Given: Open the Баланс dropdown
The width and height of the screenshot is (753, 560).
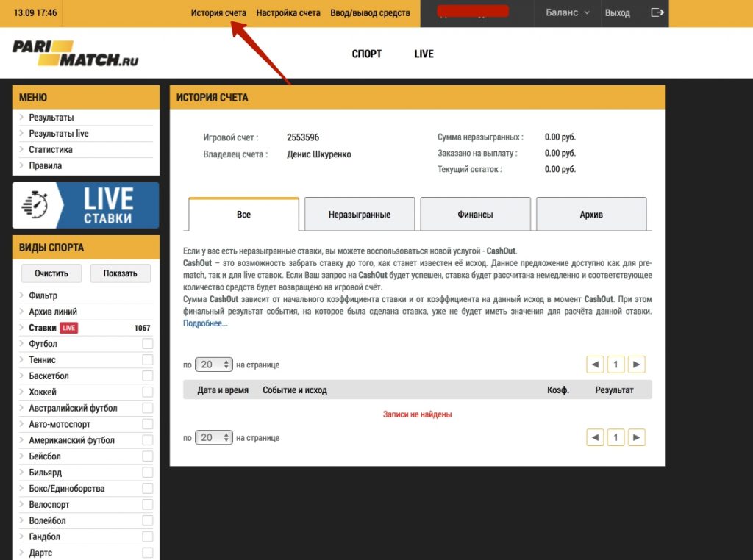Looking at the screenshot, I should (568, 13).
